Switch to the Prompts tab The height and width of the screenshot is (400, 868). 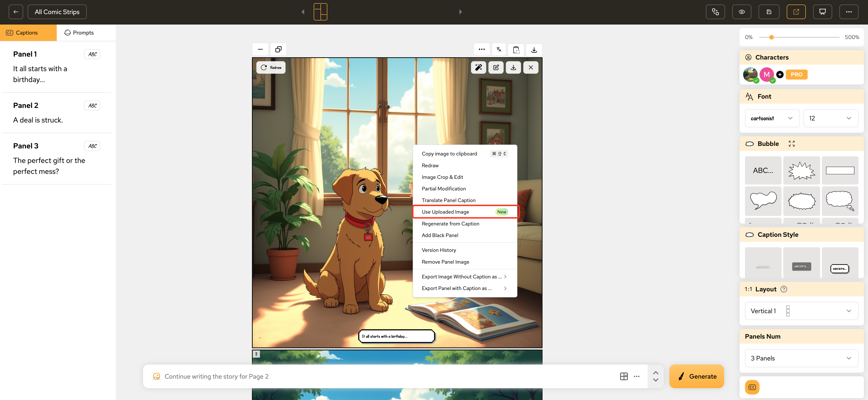click(x=79, y=33)
